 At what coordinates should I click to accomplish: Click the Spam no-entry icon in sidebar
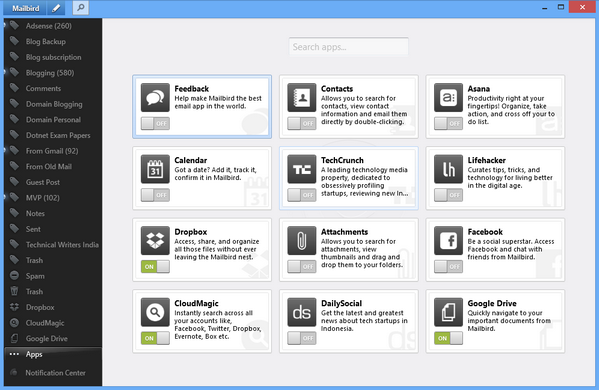pos(14,275)
